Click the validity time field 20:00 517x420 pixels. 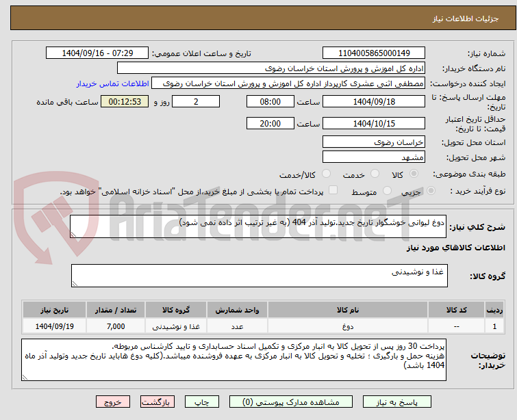(270, 123)
